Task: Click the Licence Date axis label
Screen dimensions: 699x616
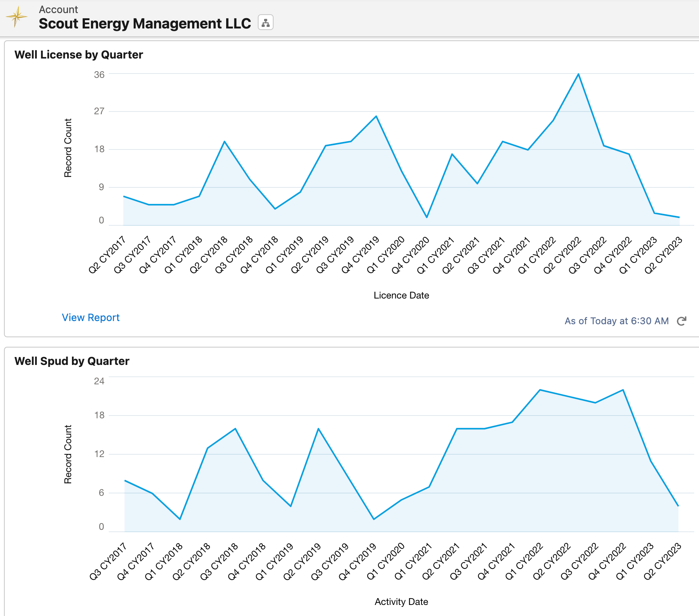Action: pos(401,295)
